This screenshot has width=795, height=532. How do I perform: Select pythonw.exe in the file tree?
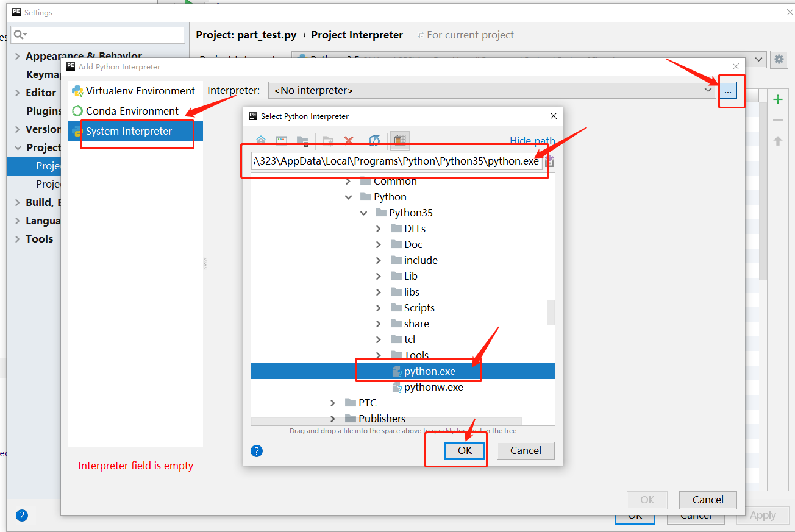[x=403, y=387]
